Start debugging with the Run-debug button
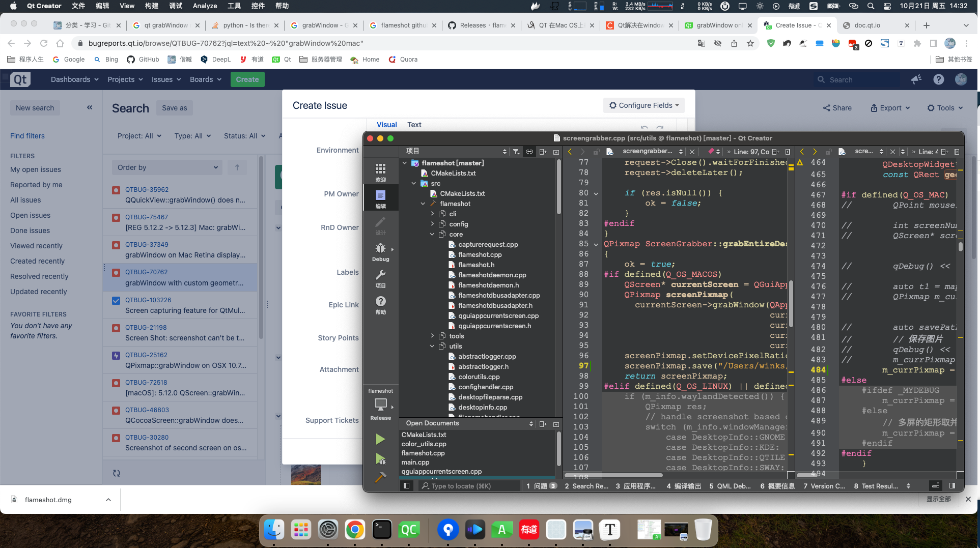The width and height of the screenshot is (980, 548). coord(380,458)
